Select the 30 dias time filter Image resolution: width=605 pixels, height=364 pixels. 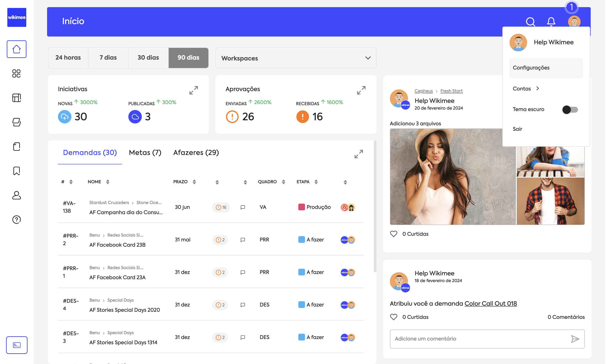pos(148,58)
